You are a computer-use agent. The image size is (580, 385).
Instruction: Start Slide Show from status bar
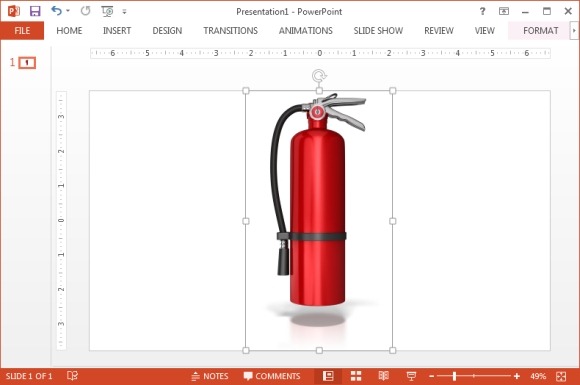(411, 376)
